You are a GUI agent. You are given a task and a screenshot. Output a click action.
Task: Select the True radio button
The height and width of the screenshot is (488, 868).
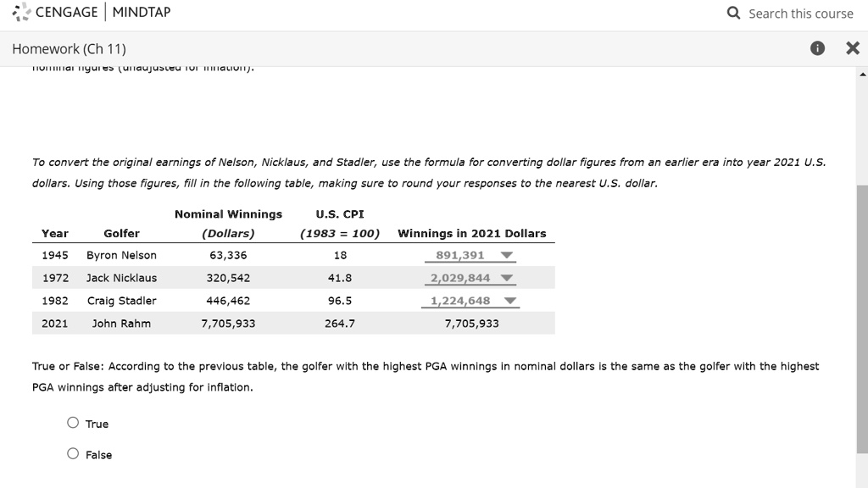click(x=73, y=423)
